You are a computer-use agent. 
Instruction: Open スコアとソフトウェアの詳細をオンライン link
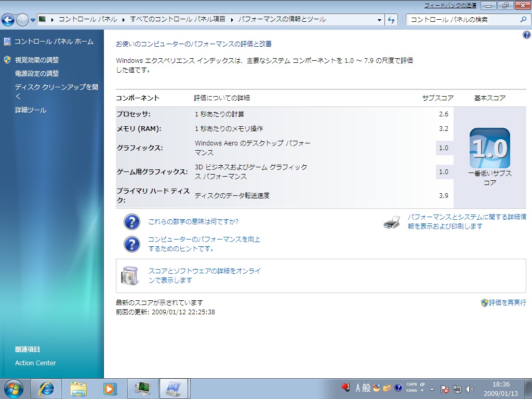tap(205, 275)
